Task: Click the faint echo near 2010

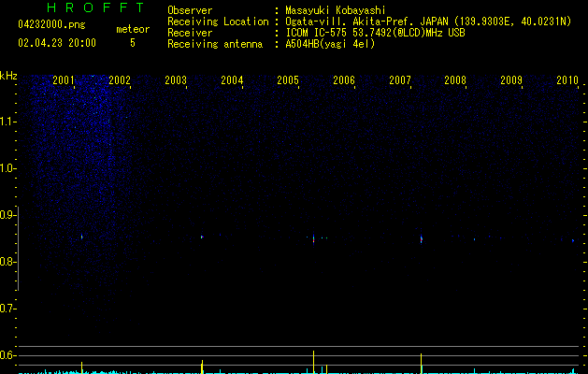Action: [x=573, y=240]
